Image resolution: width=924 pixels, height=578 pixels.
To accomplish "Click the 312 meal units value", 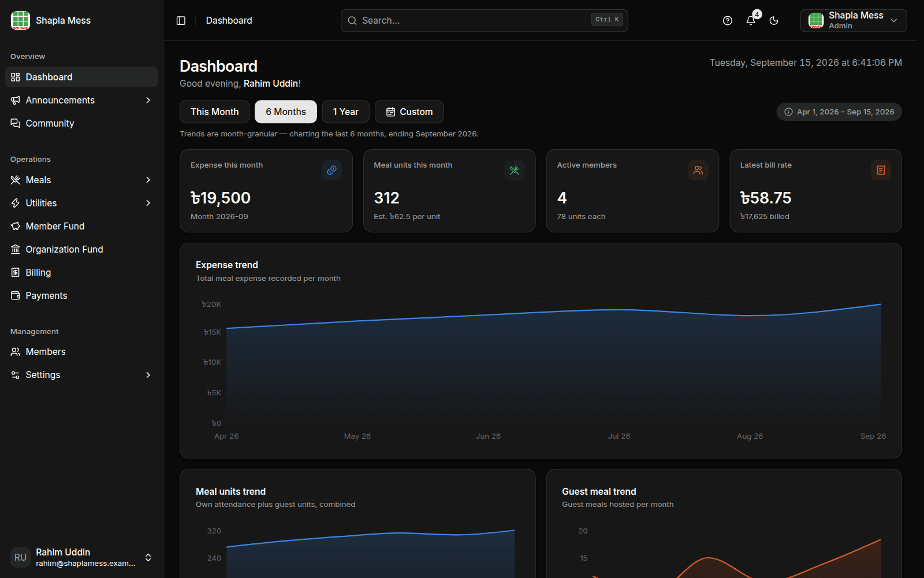I will [386, 198].
